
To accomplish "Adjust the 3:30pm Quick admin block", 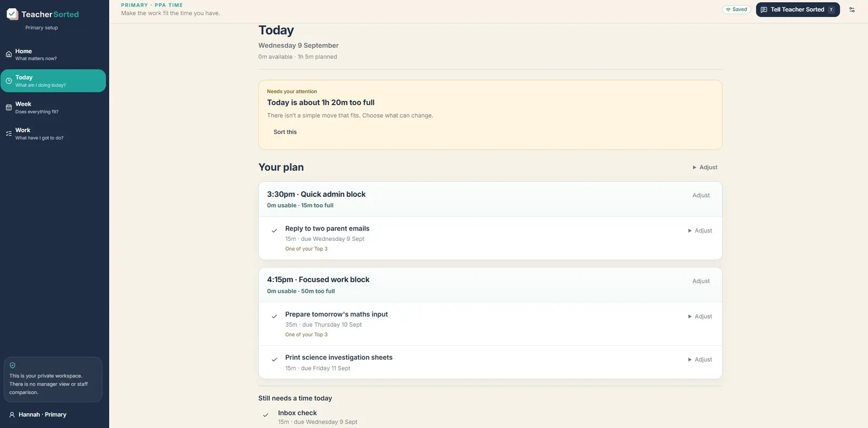I will (x=701, y=195).
